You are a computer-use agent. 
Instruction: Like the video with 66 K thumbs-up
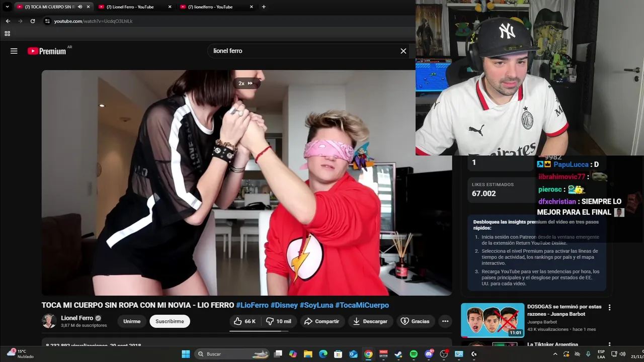coord(245,321)
